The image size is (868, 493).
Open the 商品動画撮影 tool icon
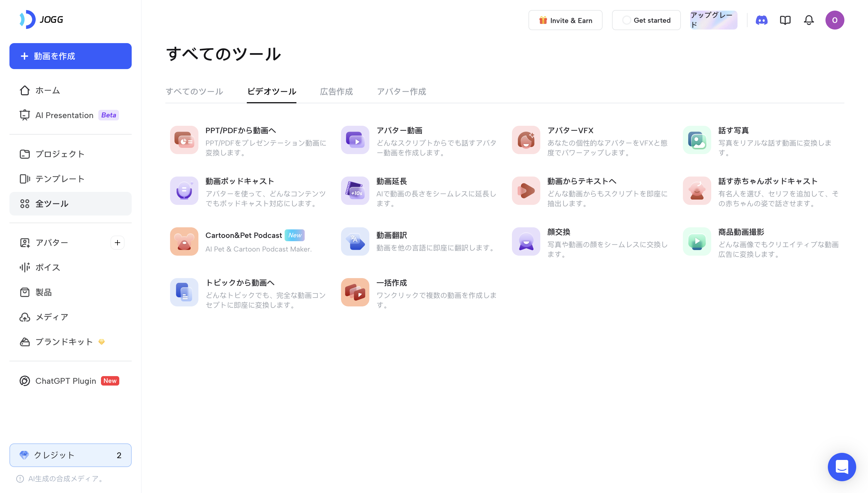point(697,241)
